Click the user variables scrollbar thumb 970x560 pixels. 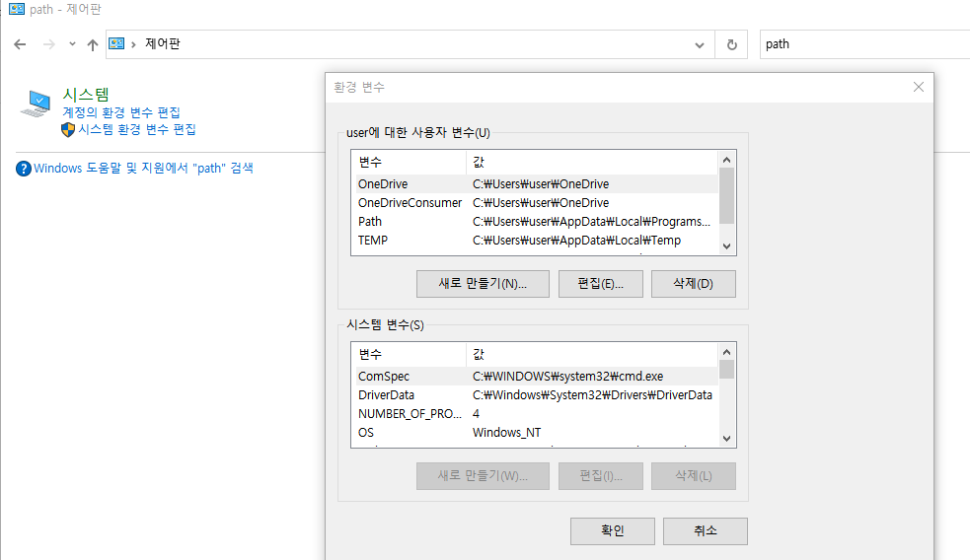(727, 196)
